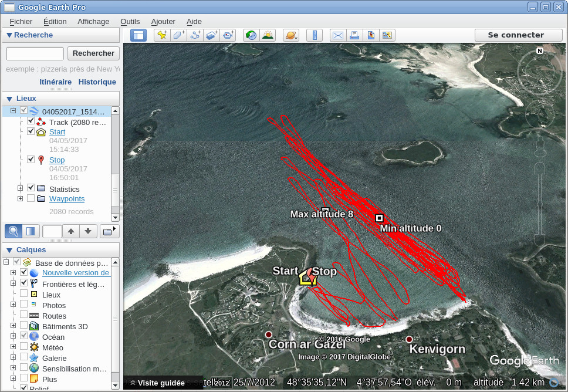Viewport: 568px width, 392px height.
Task: Click the Start house marker on map
Action: click(307, 278)
